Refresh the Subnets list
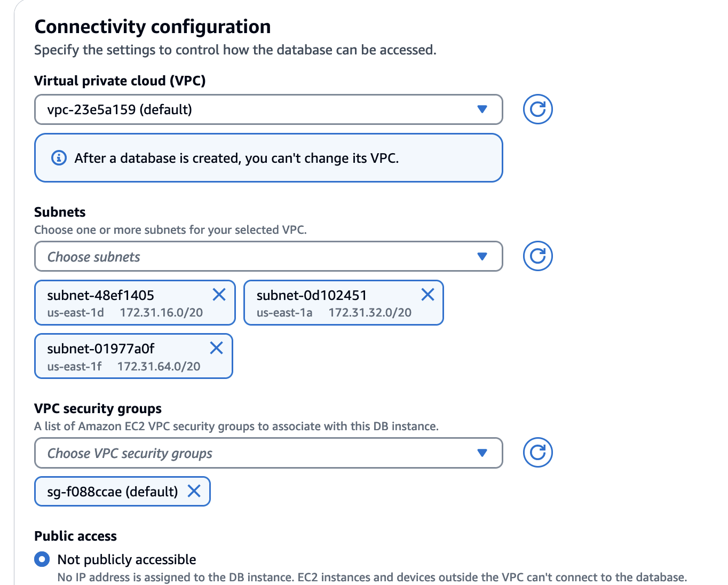This screenshot has height=585, width=728. click(x=537, y=256)
